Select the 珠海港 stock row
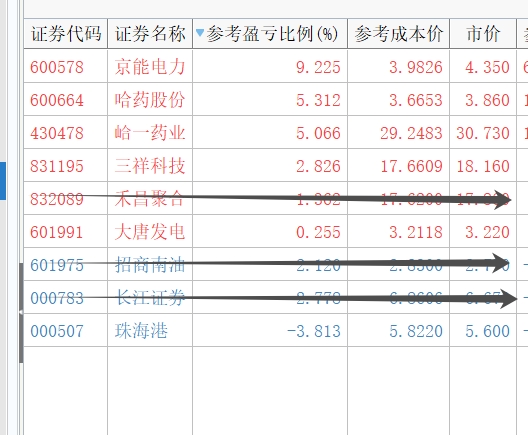Screen dimensions: 528x435 pos(276,331)
